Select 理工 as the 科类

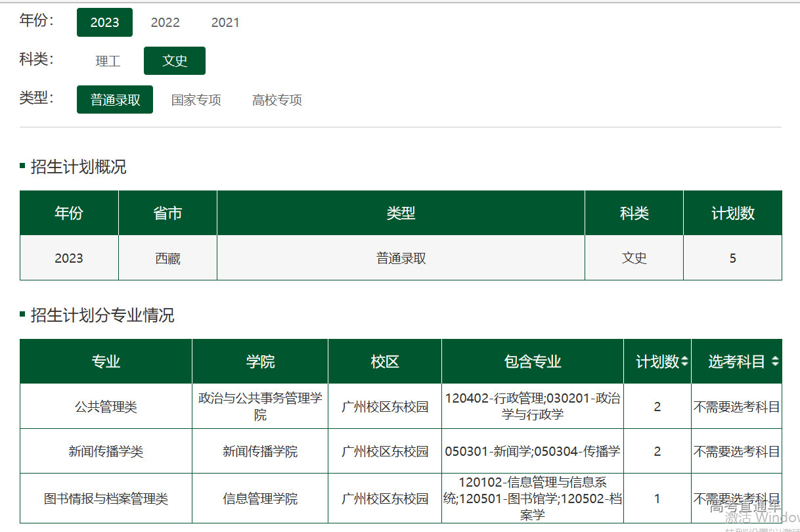click(x=108, y=61)
